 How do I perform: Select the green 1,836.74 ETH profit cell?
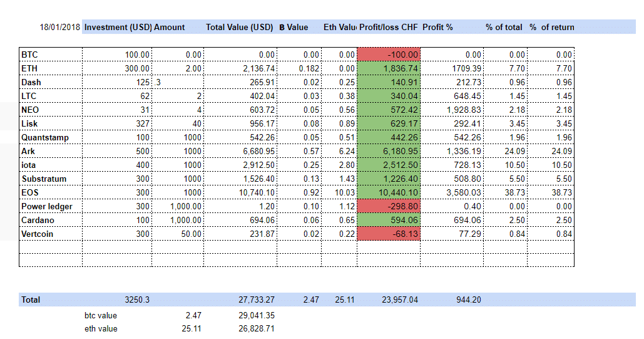click(x=389, y=68)
